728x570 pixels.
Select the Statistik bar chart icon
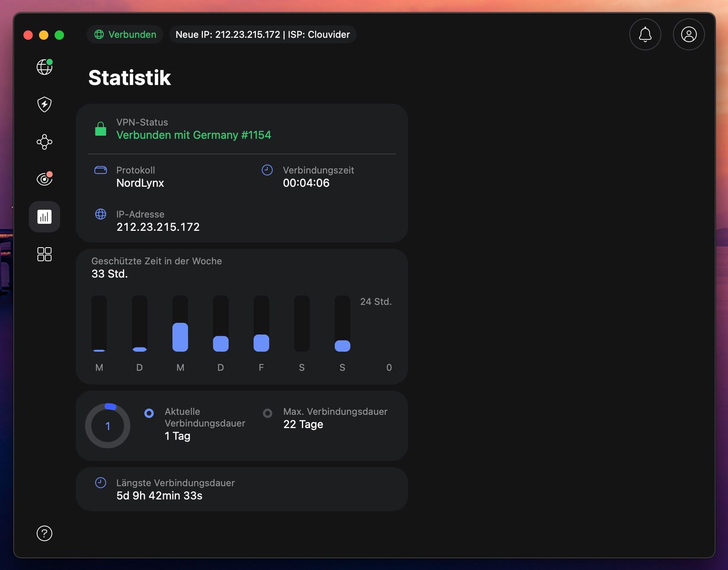click(x=44, y=217)
